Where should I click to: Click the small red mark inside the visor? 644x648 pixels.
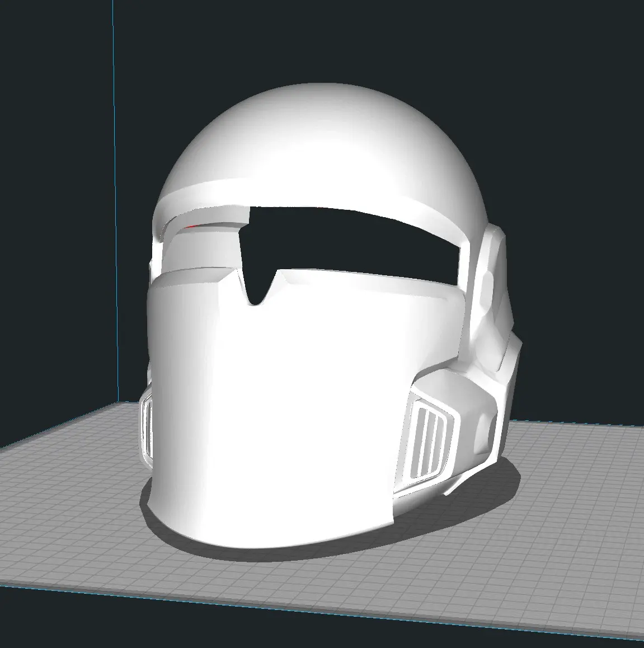(192, 228)
